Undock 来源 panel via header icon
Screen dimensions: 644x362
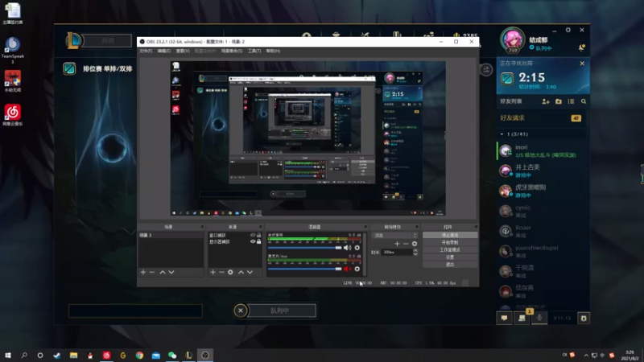click(x=260, y=227)
